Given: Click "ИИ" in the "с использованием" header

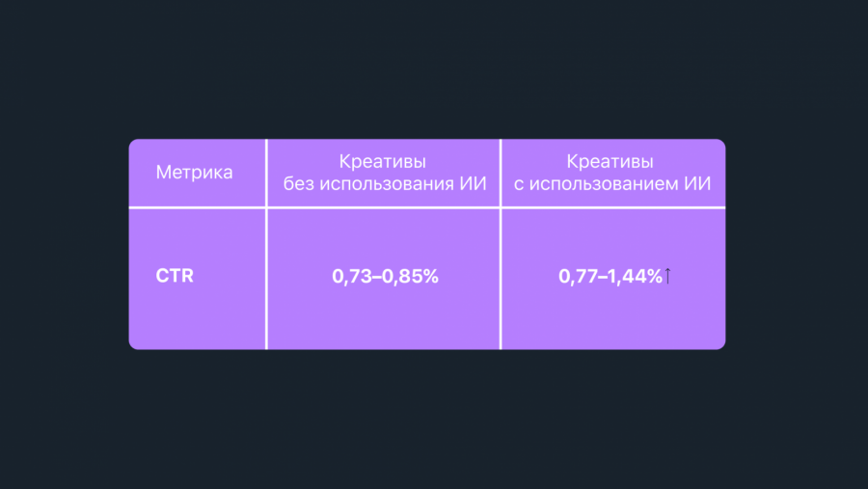Looking at the screenshot, I should tap(697, 184).
